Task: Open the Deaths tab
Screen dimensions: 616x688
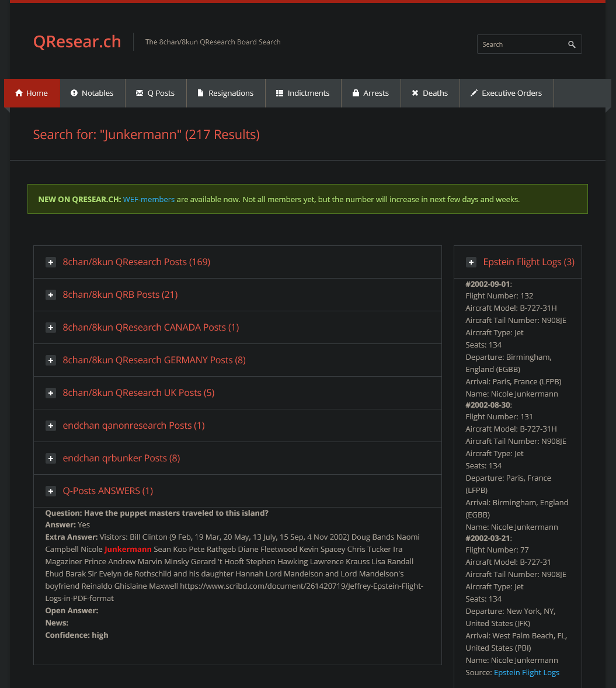Action: (430, 93)
